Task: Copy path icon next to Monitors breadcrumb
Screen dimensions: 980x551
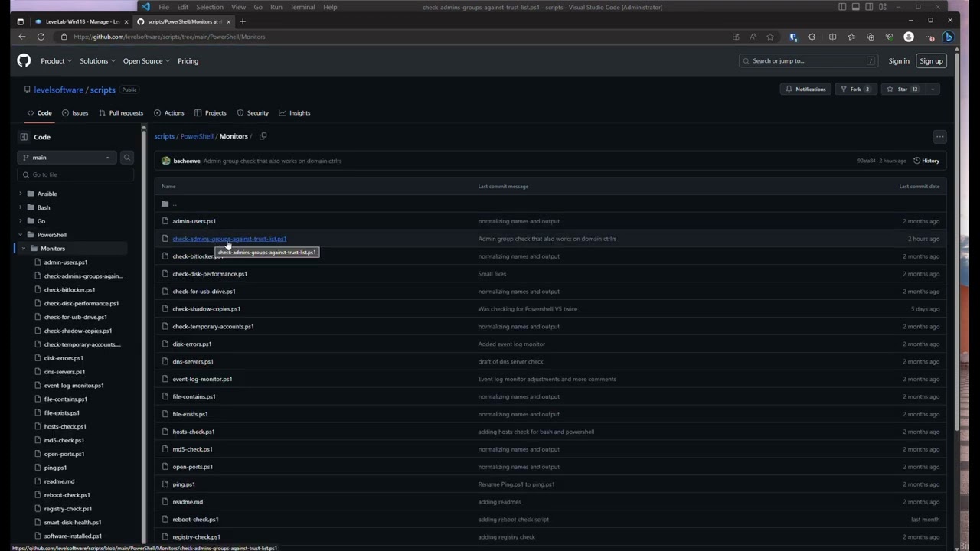Action: [263, 136]
